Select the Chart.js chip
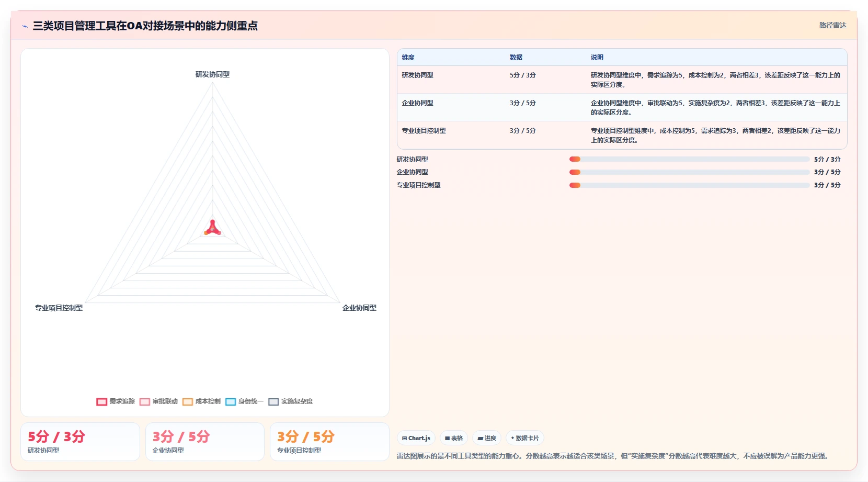Screen dimensions: 868x482 416,438
